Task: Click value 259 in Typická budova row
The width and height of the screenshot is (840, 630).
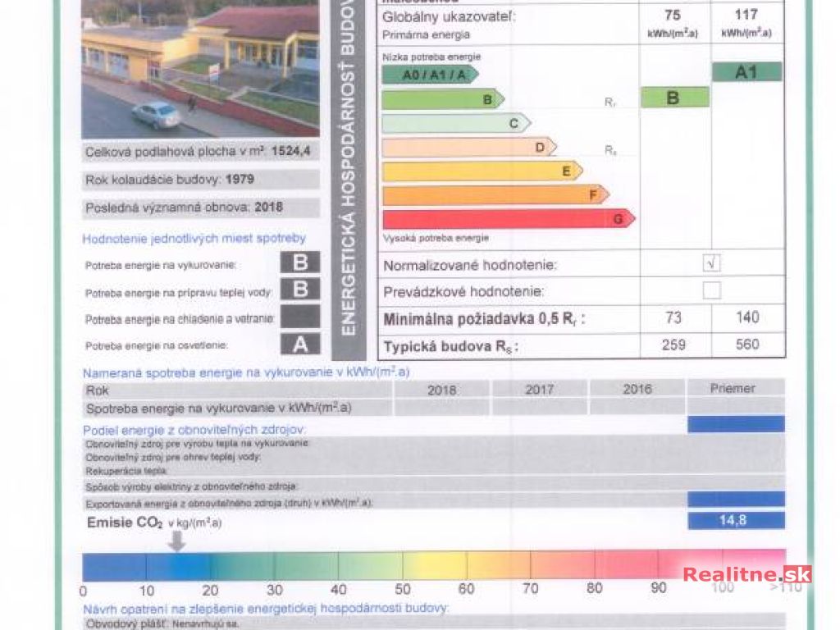Action: coord(673,345)
